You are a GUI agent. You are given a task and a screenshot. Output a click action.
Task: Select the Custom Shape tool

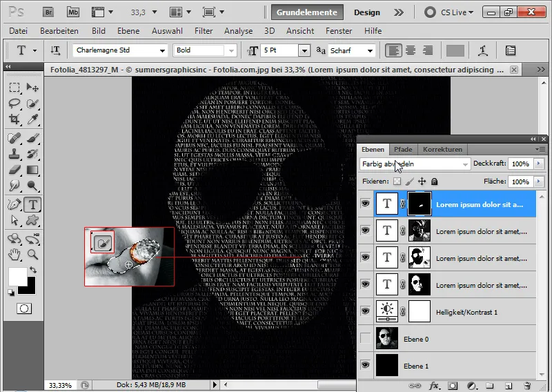pyautogui.click(x=32, y=220)
